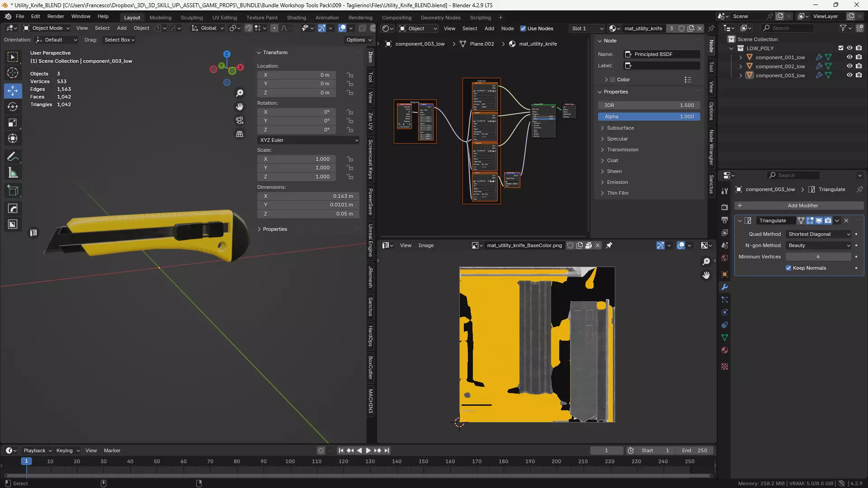
Task: Select the Add Cube tool
Action: (x=13, y=191)
